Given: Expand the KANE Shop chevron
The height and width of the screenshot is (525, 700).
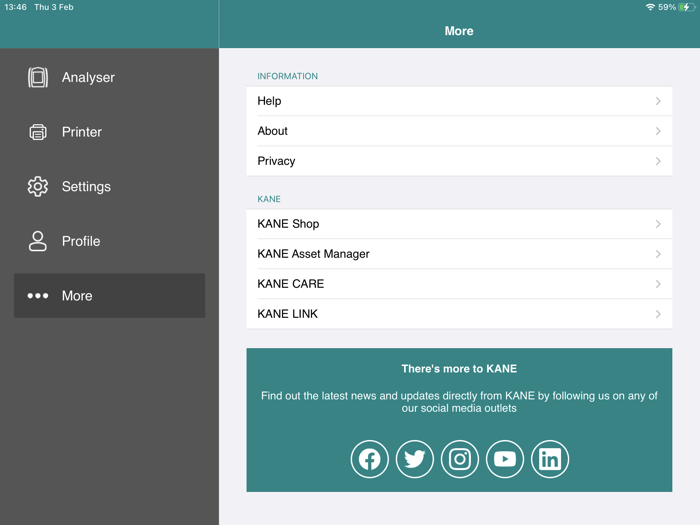Looking at the screenshot, I should click(658, 224).
